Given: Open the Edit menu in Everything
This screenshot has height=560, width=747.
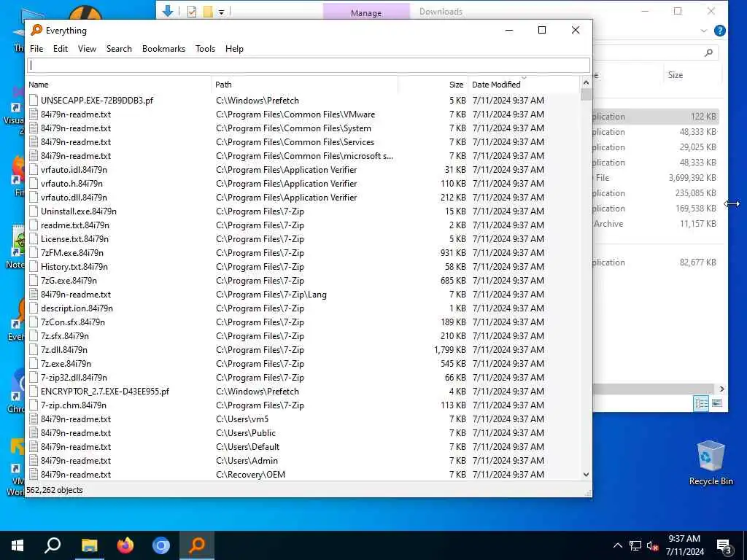Looking at the screenshot, I should 60,49.
